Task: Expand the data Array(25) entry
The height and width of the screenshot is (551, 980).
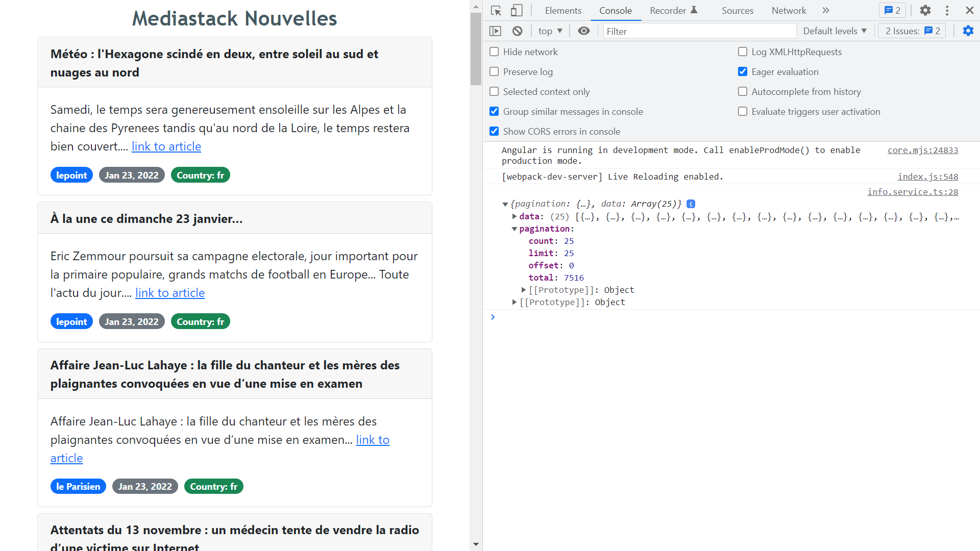Action: 514,216
